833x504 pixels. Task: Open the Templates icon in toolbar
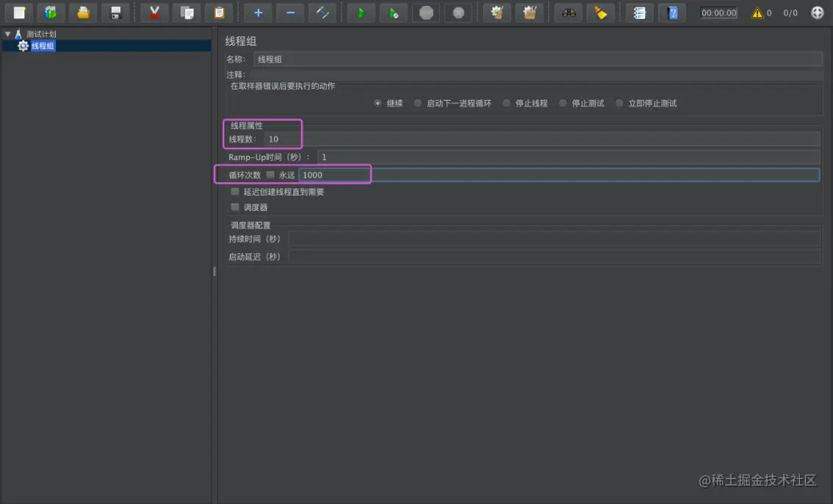[x=51, y=12]
